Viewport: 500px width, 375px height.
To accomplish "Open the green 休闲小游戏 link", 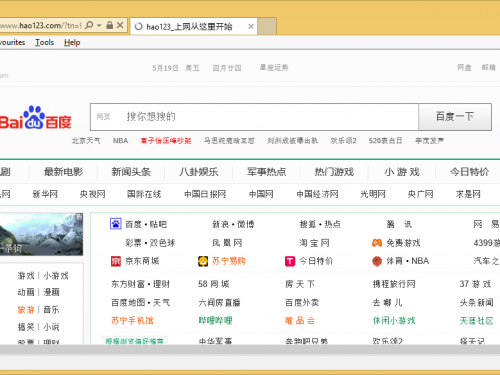I will [x=394, y=321].
